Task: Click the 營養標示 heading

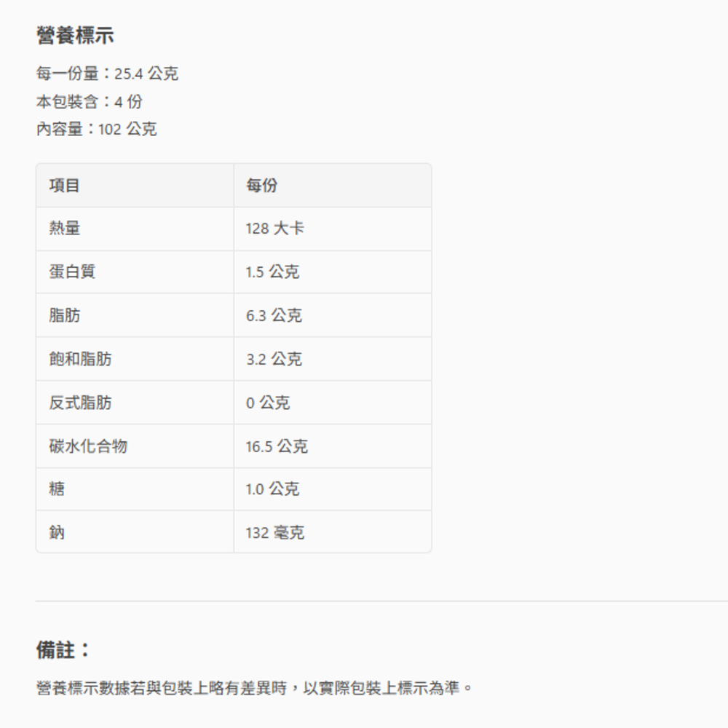Action: tap(75, 35)
